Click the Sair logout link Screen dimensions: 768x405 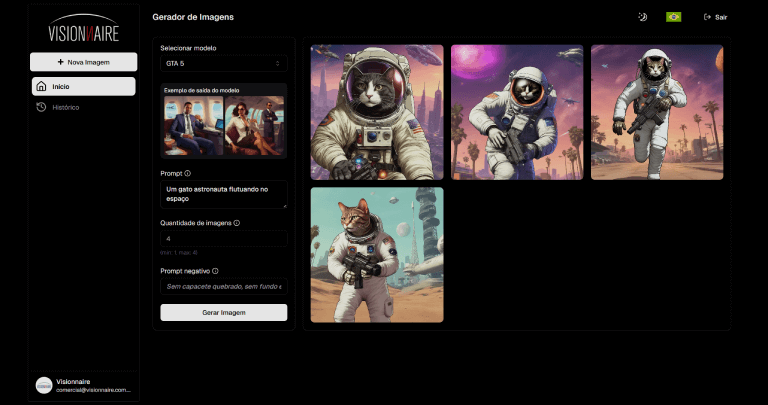click(716, 17)
